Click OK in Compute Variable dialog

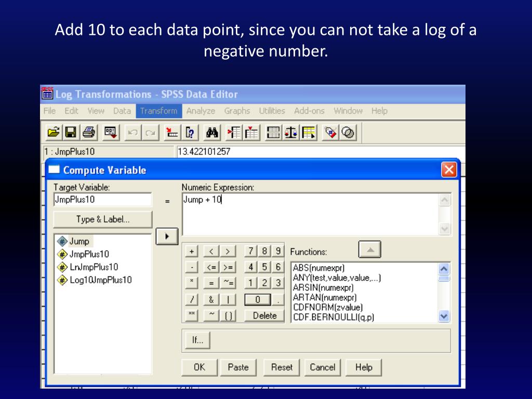[199, 367]
